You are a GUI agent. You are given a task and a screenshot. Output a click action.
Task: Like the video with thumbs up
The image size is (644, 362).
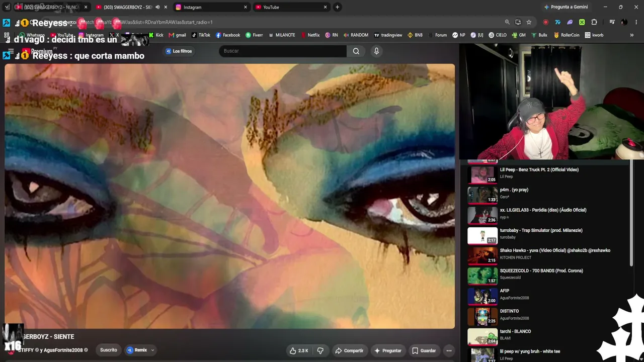(x=299, y=350)
